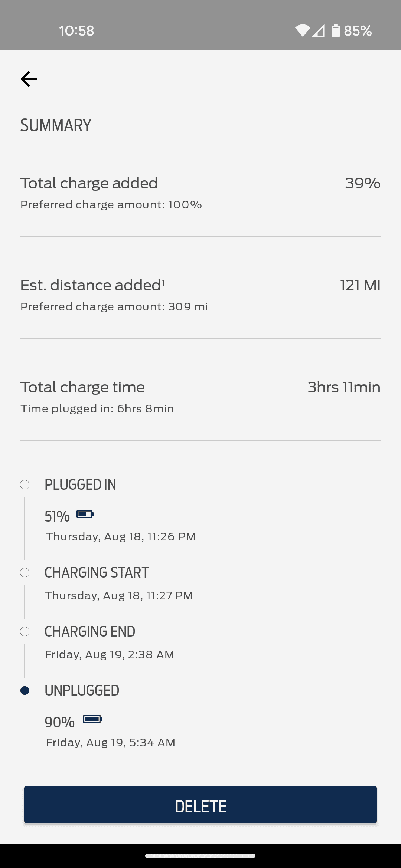
Task: Tap the cellular signal status icon
Action: coord(318,31)
